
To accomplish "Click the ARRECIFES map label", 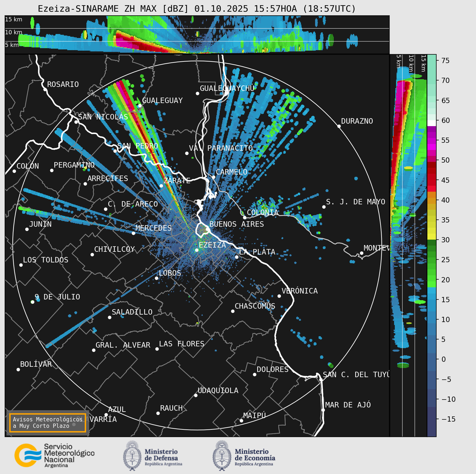I will pos(108,178).
